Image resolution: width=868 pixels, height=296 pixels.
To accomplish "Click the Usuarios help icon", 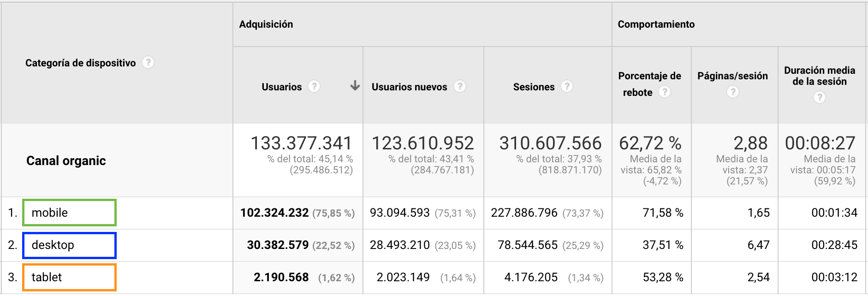I will click(x=314, y=86).
